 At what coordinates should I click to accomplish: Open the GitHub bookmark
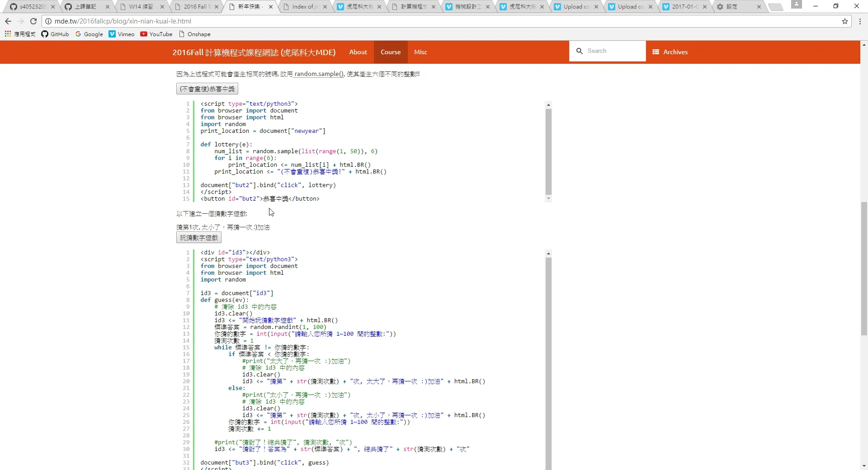55,34
